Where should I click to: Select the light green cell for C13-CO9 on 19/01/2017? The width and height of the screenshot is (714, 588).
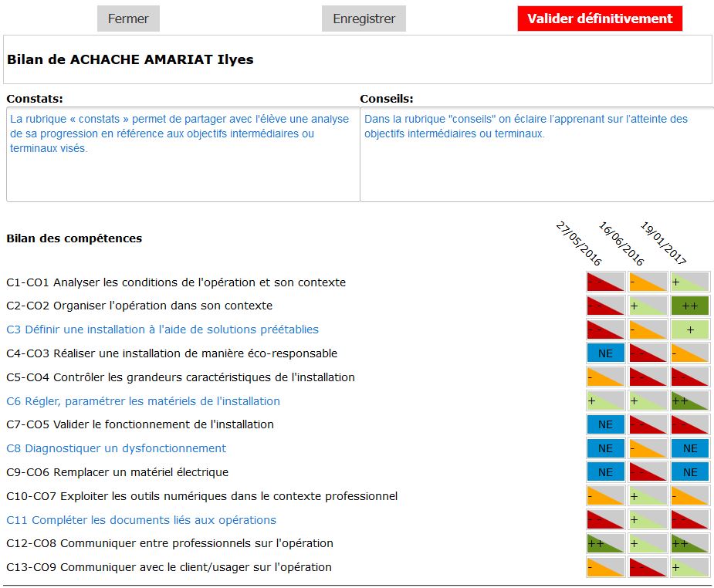[690, 568]
